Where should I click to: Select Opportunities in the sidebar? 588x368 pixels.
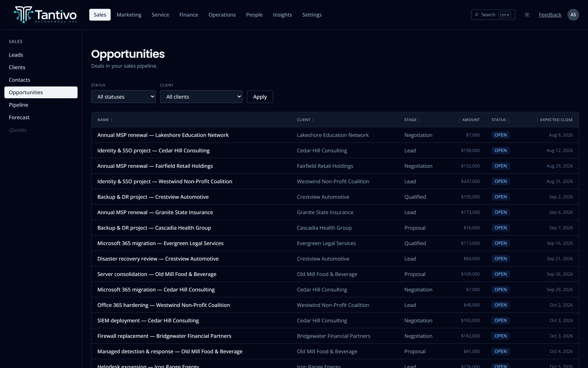click(41, 93)
